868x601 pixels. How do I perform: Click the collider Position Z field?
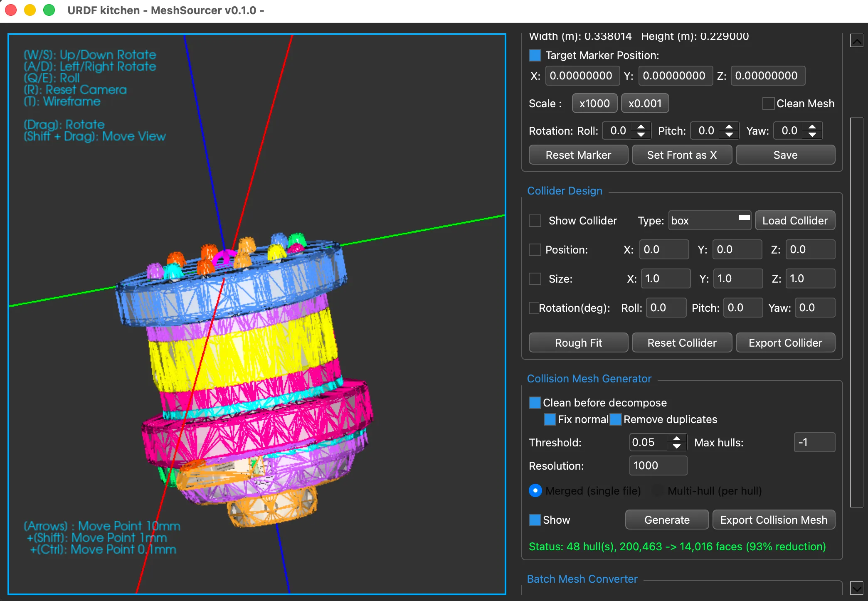point(810,250)
